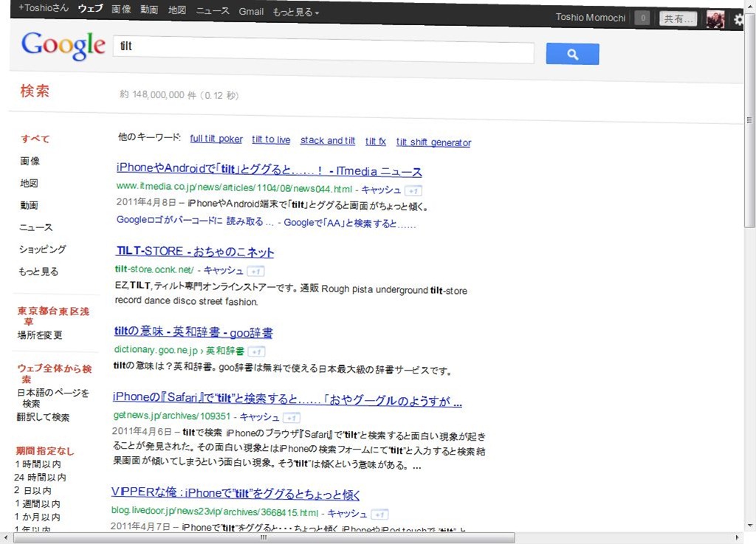Filter by 24 時間以内
Image resolution: width=756 pixels, height=544 pixels.
[x=40, y=477]
